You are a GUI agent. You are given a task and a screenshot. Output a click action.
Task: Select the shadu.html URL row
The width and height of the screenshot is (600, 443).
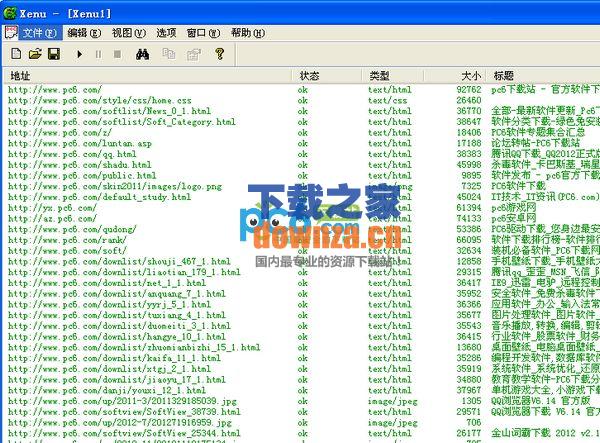80,164
